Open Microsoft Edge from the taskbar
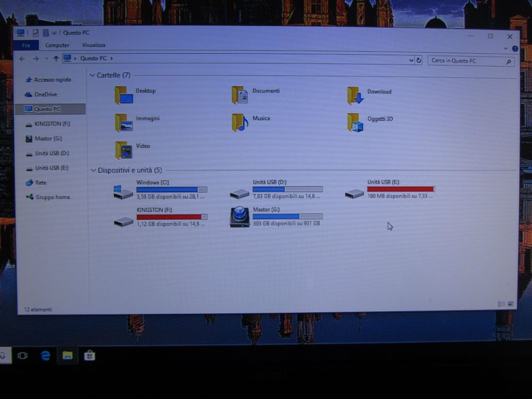 tap(45, 356)
